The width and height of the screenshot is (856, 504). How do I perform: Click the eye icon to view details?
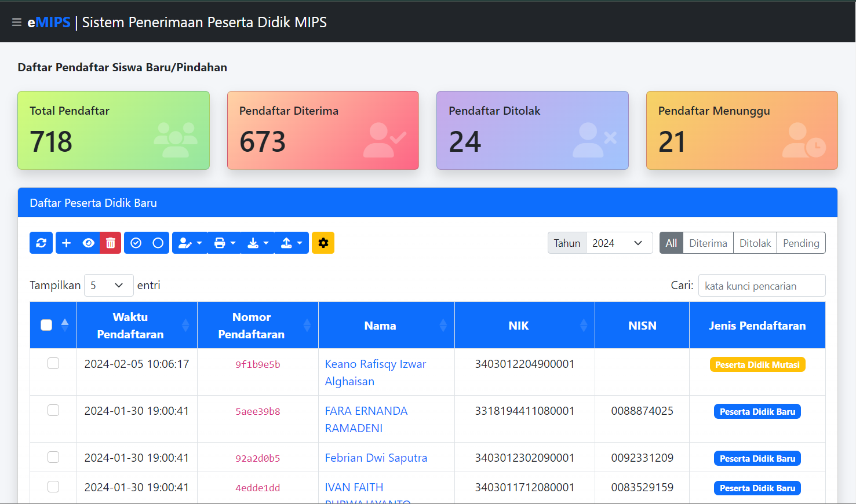pos(89,243)
